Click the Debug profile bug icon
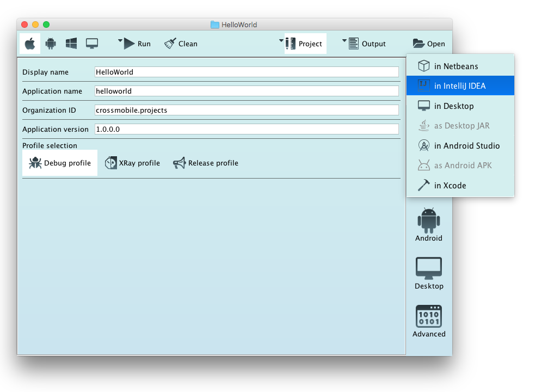 click(x=35, y=163)
